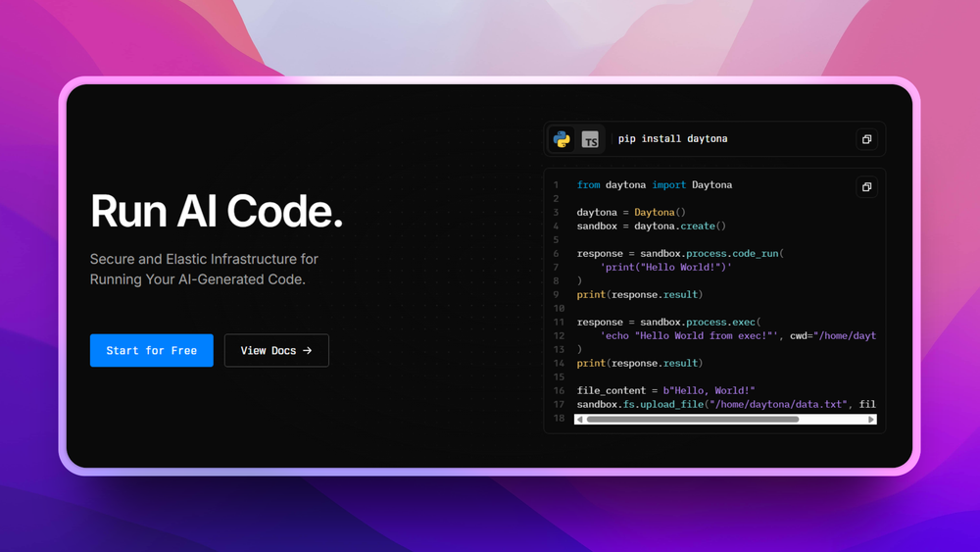980x552 pixels.
Task: Click line 'file_content = b"Hello, World!"'
Action: click(x=665, y=390)
